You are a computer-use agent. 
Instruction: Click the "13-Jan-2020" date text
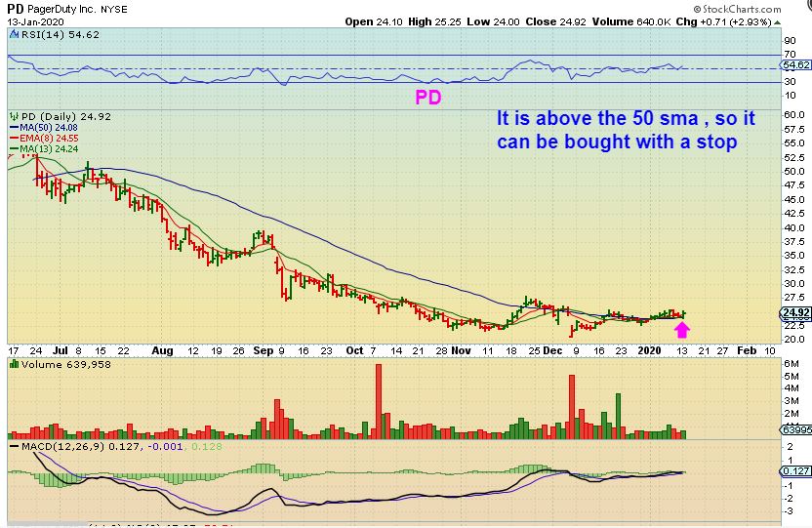[x=35, y=21]
